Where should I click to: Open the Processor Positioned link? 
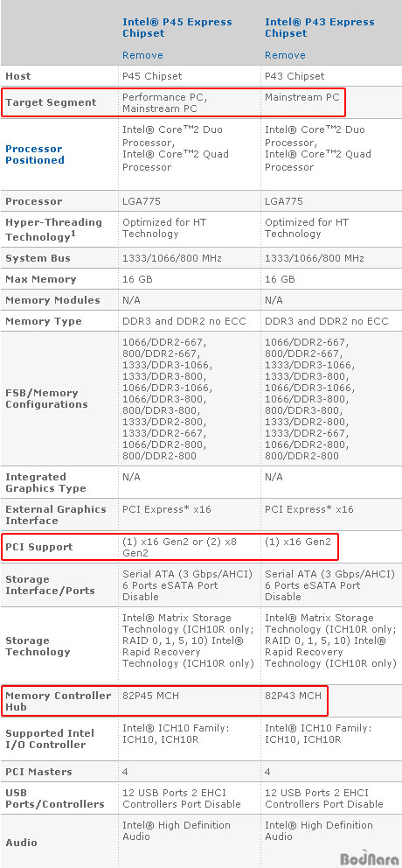pyautogui.click(x=35, y=155)
